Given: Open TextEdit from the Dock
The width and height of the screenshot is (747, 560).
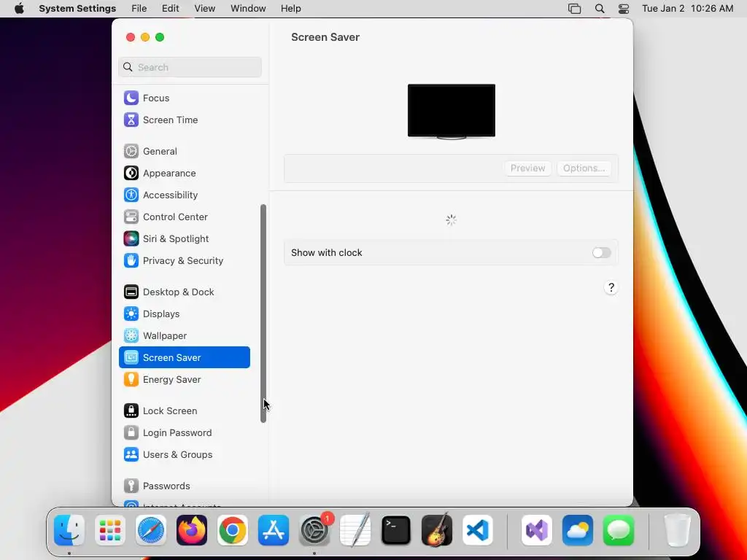Looking at the screenshot, I should click(x=355, y=530).
